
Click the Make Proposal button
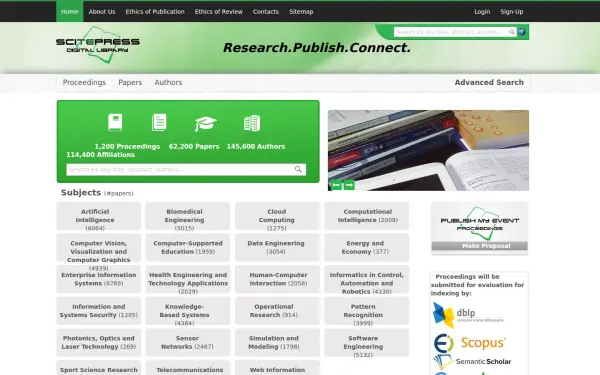[479, 246]
